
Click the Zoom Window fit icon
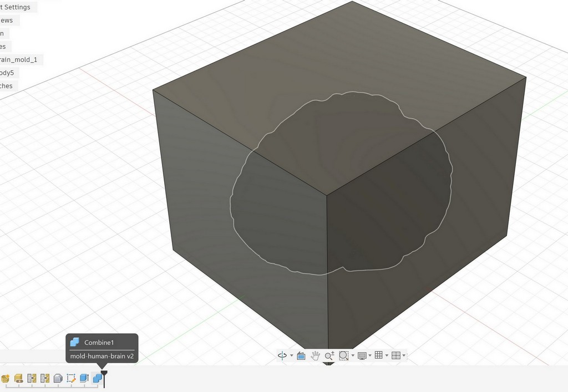pos(343,355)
